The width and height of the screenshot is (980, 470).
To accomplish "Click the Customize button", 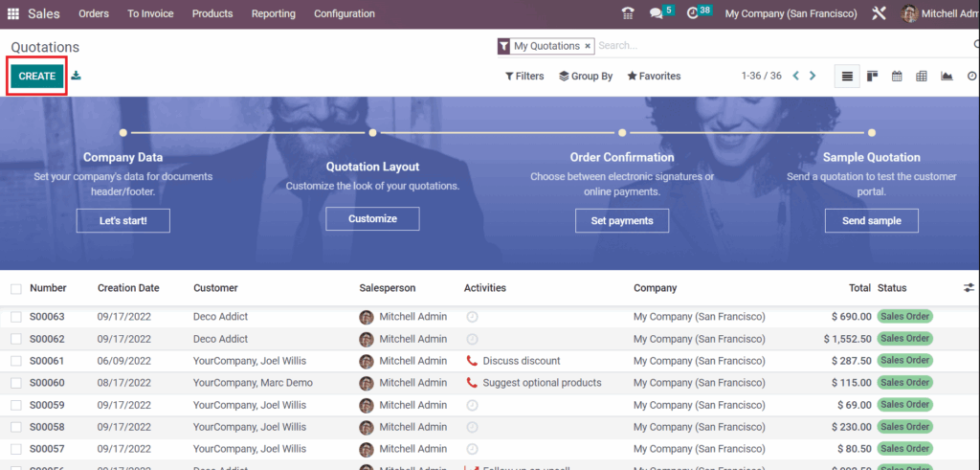I will point(372,219).
